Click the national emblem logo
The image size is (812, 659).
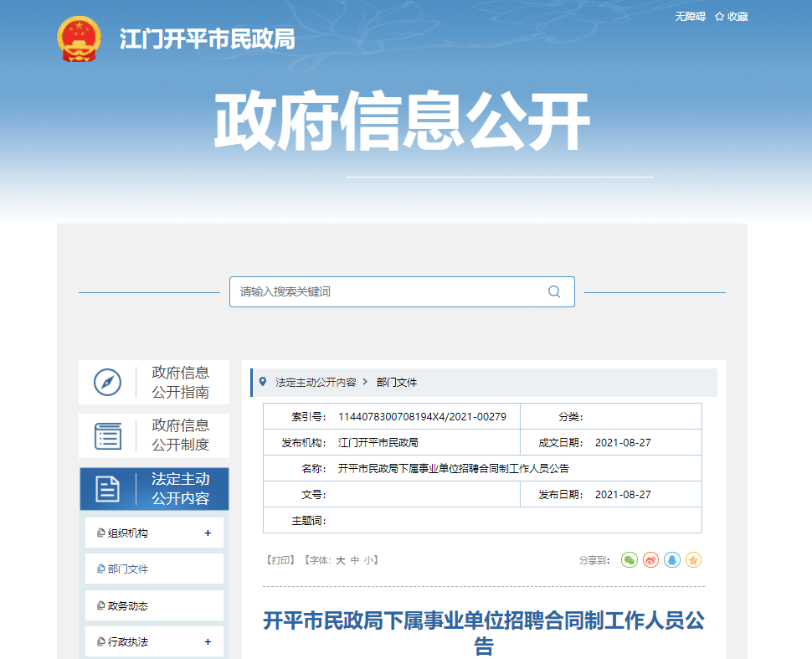pos(79,39)
